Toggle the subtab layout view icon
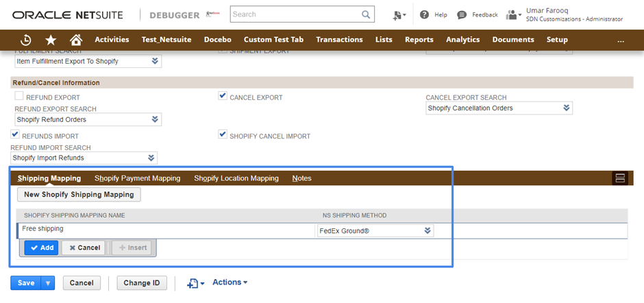The image size is (644, 303). (620, 178)
